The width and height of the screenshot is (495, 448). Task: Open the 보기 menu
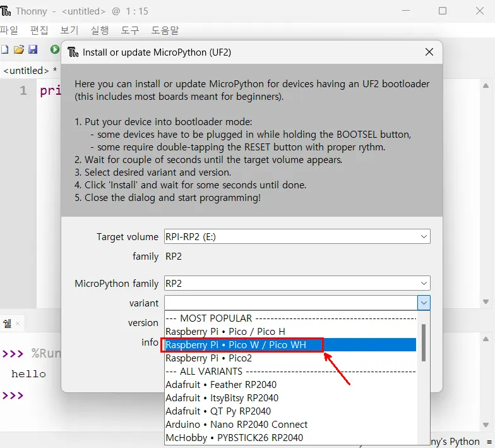click(69, 30)
